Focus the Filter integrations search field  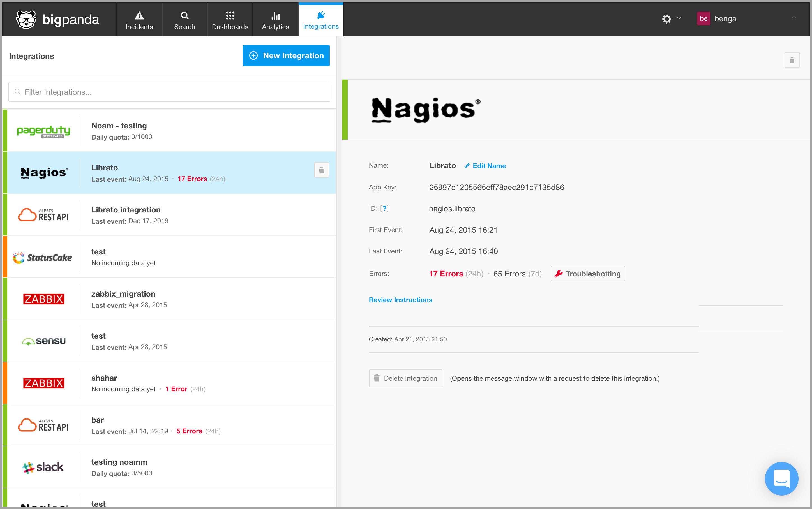click(169, 92)
